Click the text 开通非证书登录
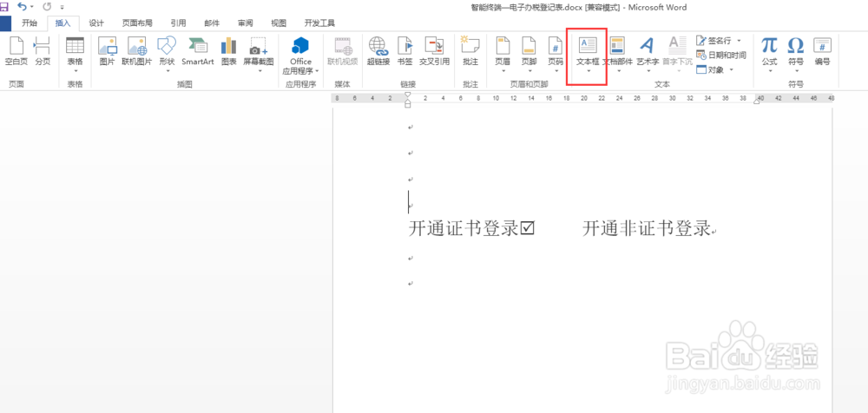This screenshot has width=868, height=413. point(646,228)
